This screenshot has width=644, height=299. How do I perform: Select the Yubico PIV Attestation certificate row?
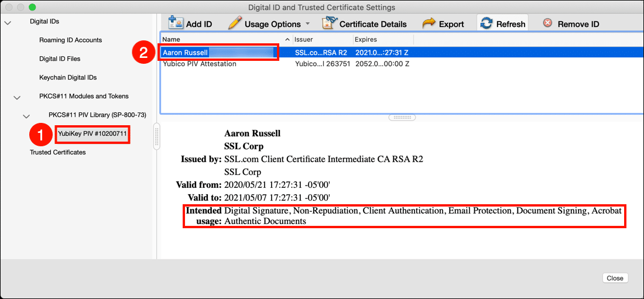tap(200, 64)
